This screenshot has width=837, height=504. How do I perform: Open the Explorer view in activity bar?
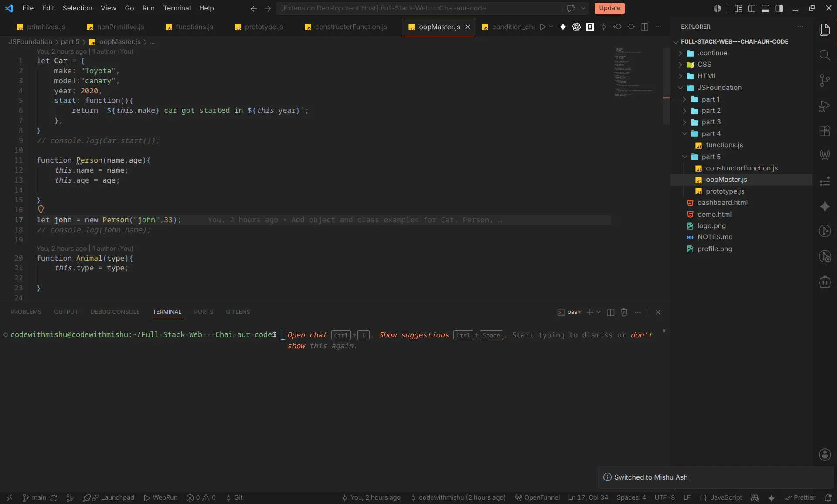point(824,30)
